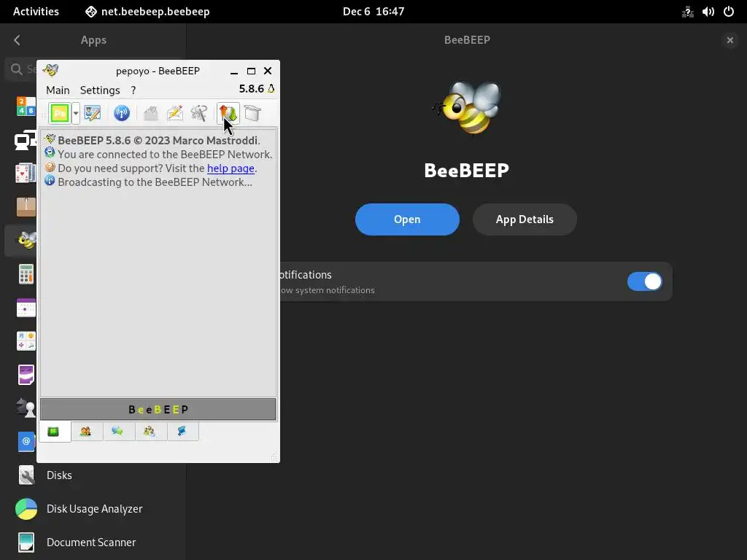
Task: Click the green user status avatar button
Action: point(60,113)
